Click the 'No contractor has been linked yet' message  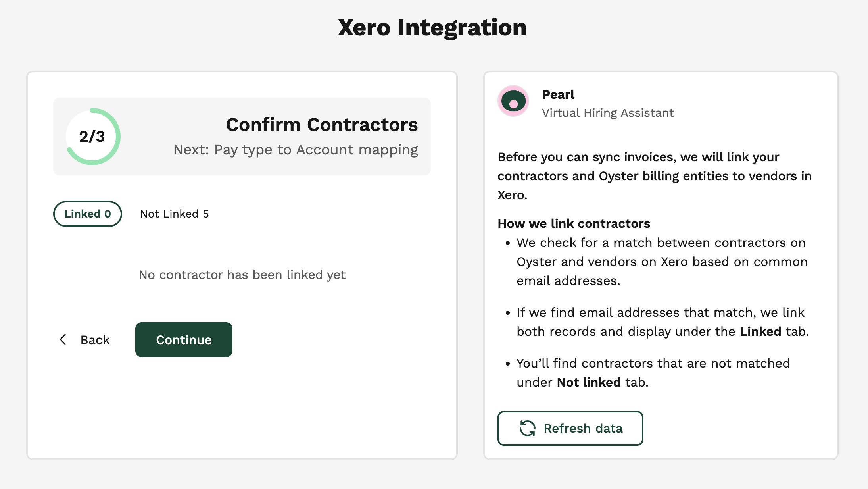(242, 275)
